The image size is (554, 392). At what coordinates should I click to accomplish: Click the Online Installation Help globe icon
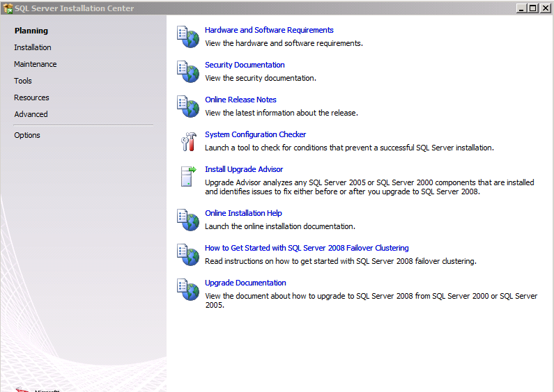[x=188, y=219]
